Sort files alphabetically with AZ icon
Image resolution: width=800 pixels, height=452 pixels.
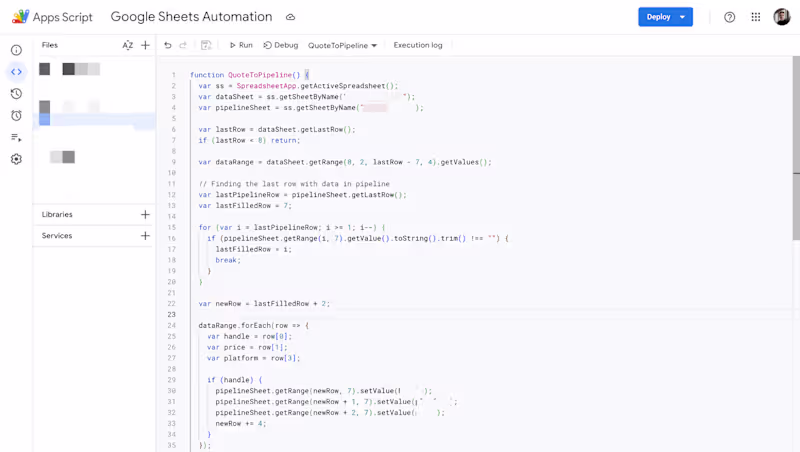[128, 45]
